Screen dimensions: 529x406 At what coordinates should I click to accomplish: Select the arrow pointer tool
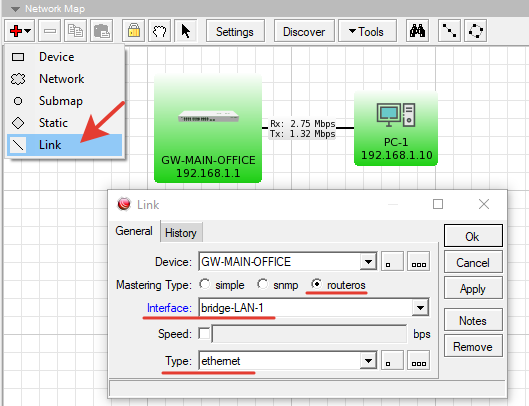pos(186,31)
